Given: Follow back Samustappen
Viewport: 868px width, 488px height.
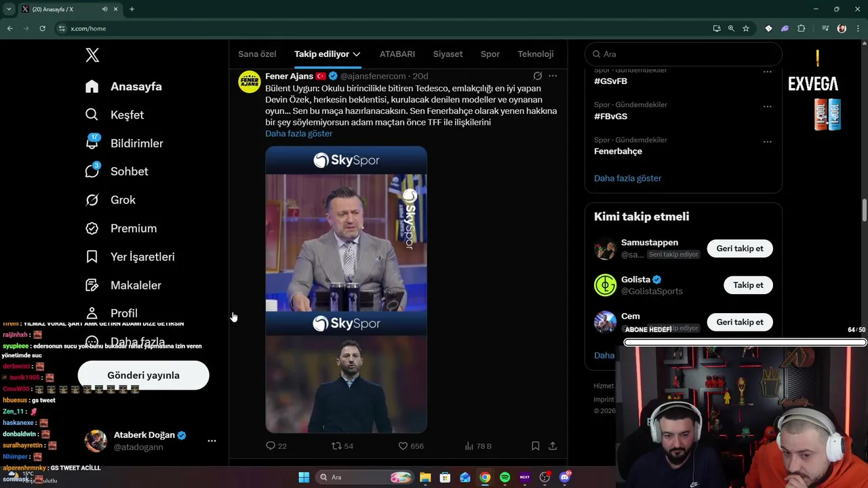Looking at the screenshot, I should [740, 249].
